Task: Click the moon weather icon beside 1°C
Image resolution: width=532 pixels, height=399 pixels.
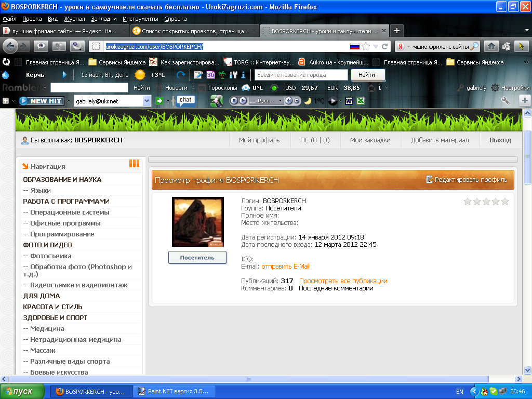Action: [308, 101]
